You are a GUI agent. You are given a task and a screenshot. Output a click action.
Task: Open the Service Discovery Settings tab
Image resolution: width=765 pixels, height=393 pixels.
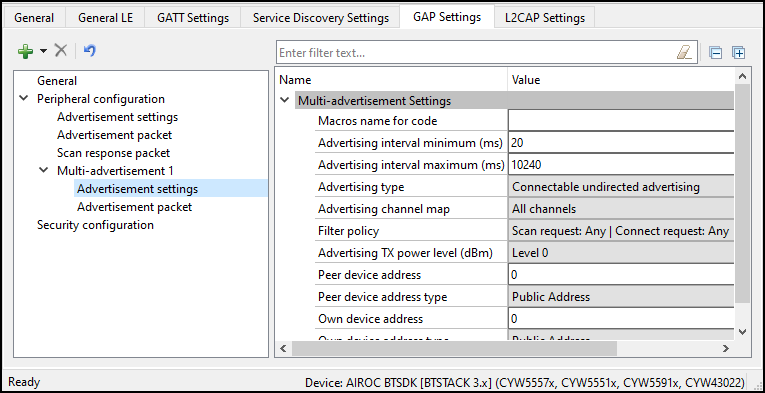point(321,18)
